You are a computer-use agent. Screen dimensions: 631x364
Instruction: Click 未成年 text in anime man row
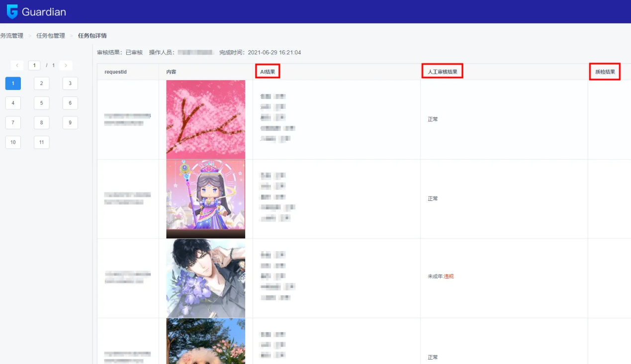(x=435, y=276)
